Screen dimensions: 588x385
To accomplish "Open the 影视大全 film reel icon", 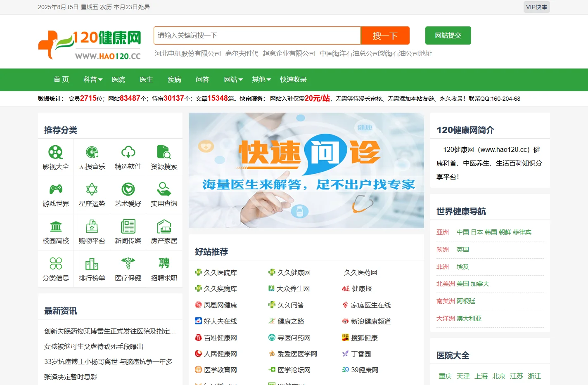I will click(56, 152).
